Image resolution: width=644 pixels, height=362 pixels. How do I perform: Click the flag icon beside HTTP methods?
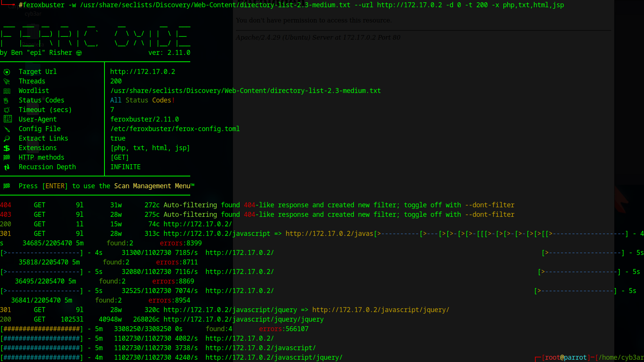(x=7, y=157)
